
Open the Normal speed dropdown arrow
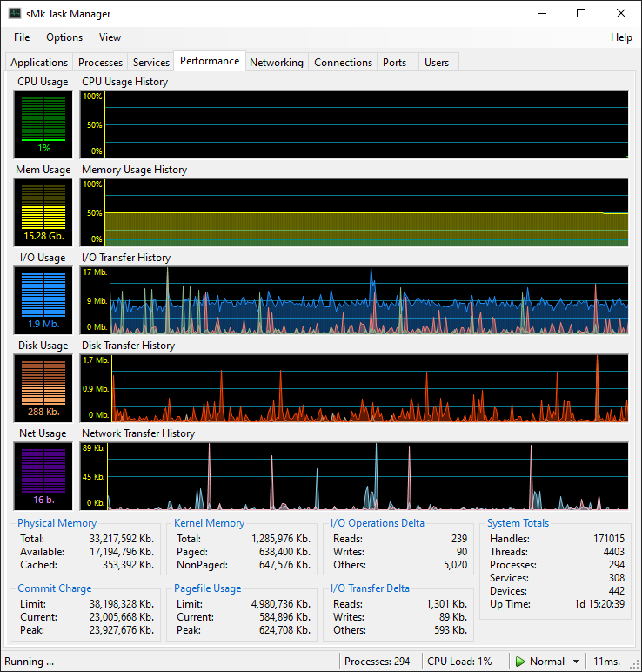(x=576, y=662)
